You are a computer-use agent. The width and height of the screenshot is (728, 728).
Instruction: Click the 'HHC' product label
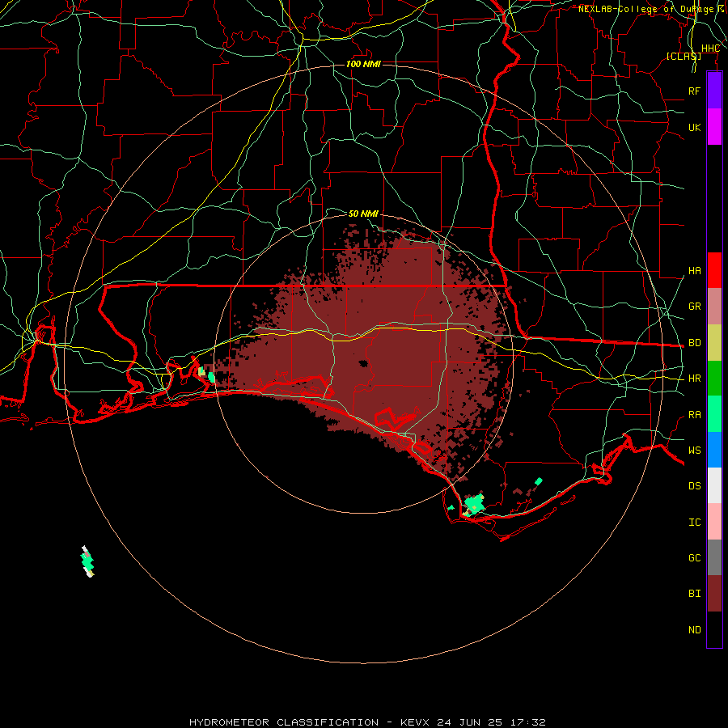[710, 49]
